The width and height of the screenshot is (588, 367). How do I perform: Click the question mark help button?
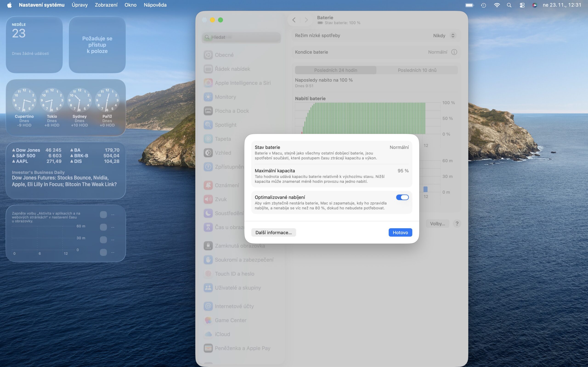(457, 224)
